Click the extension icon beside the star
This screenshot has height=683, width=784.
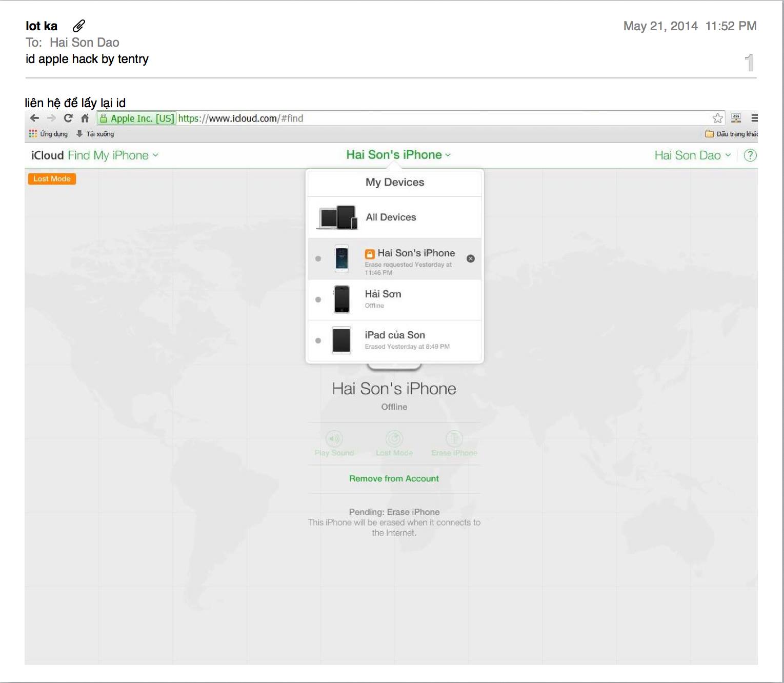point(736,118)
